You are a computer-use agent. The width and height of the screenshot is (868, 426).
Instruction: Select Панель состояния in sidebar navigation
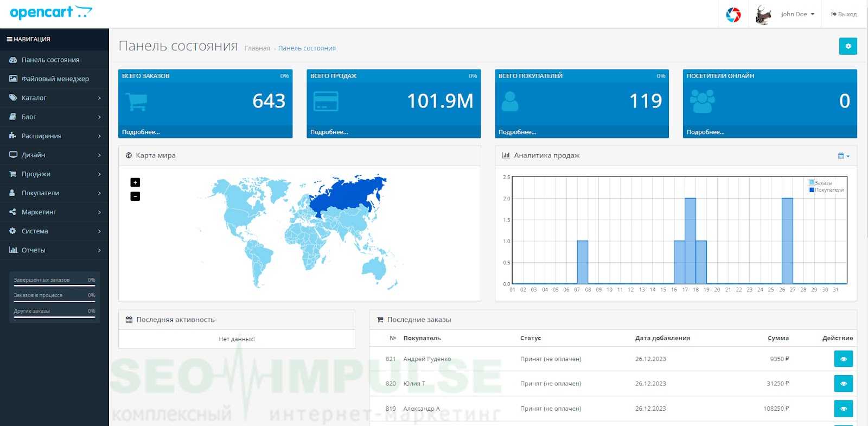[50, 60]
